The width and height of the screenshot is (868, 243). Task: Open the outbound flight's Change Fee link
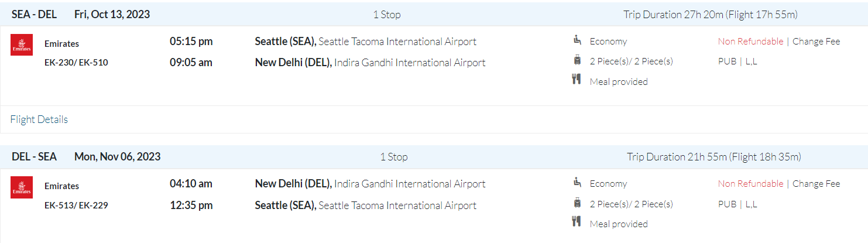[x=816, y=42]
